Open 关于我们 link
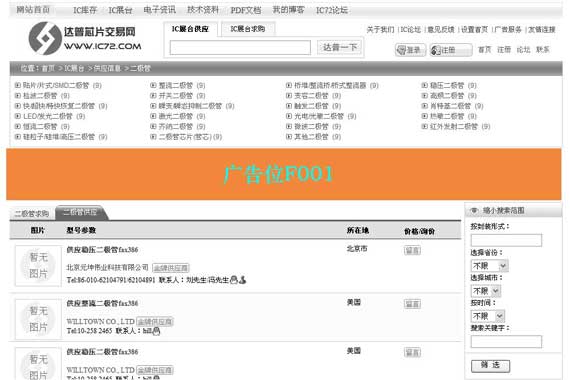 [x=380, y=29]
